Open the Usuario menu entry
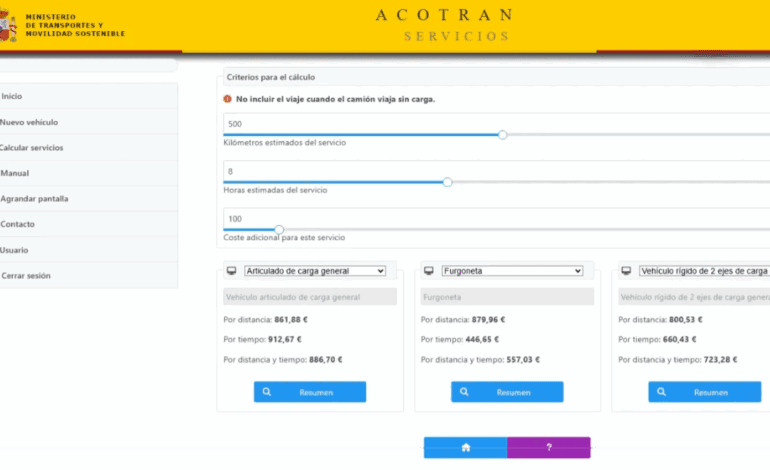Viewport: 770px width, 470px height. tap(88, 250)
